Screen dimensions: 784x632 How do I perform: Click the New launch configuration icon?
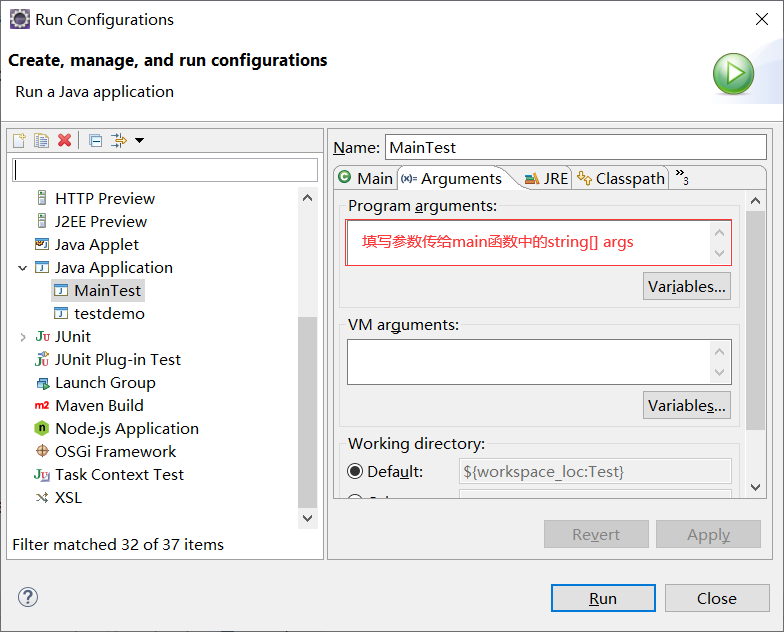[19, 140]
